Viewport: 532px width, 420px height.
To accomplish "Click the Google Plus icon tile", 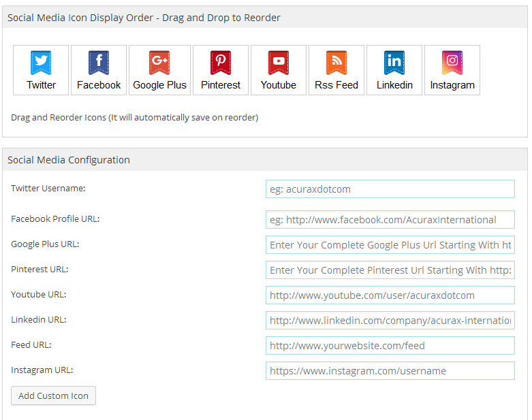I will pyautogui.click(x=159, y=70).
